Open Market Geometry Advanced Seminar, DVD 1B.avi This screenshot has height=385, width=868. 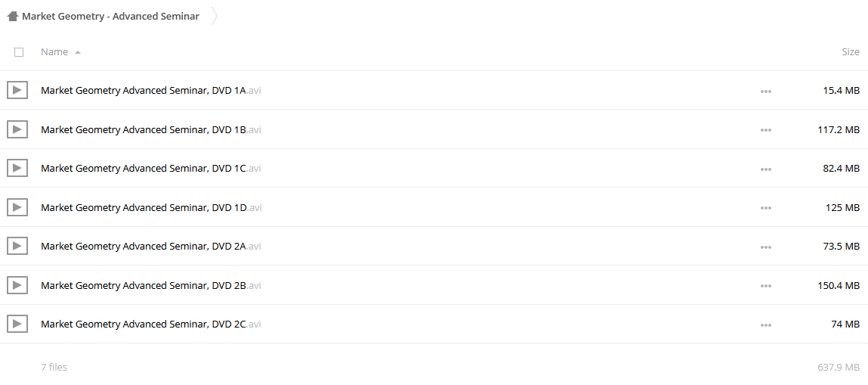point(151,129)
